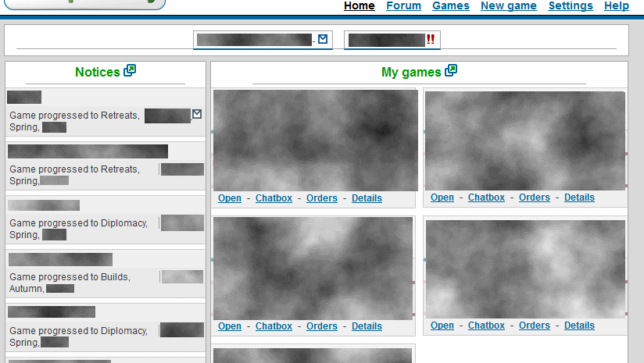The image size is (644, 363).
Task: Select the 'Game progressed to Builds, Autumn' notice
Action: 106,274
